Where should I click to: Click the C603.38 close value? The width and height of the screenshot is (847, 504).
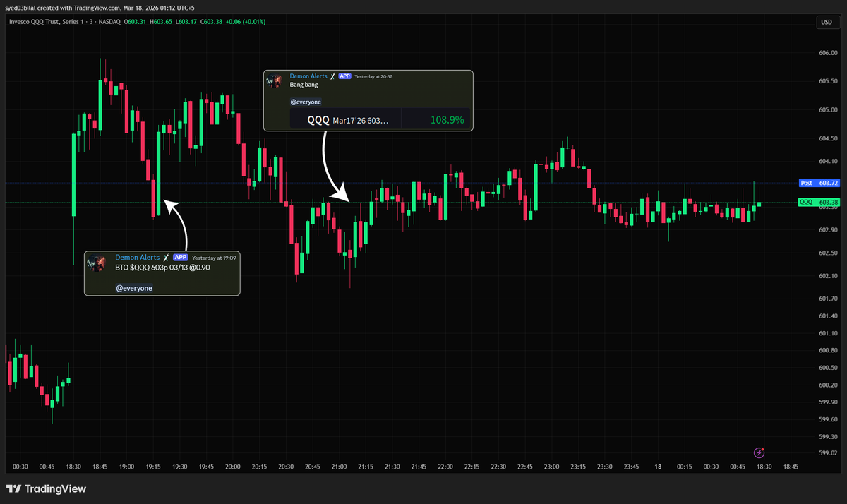pyautogui.click(x=211, y=21)
